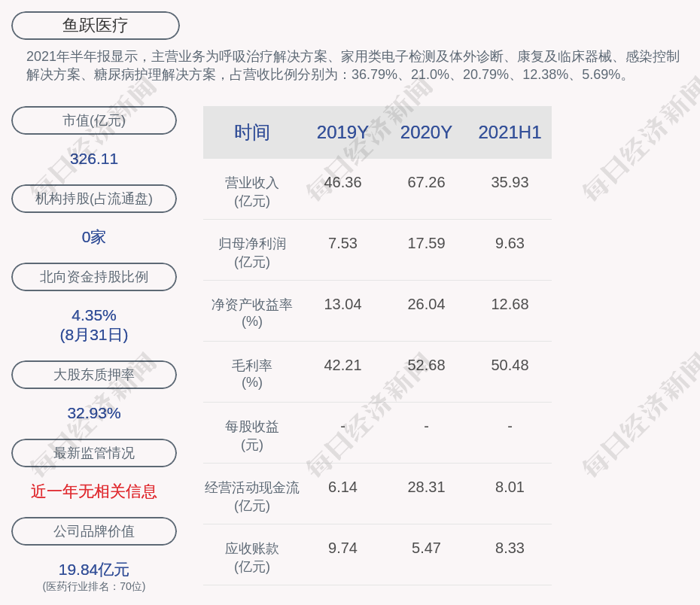Select gross margin value 42.21
Screen dimensions: 700x605
point(342,366)
